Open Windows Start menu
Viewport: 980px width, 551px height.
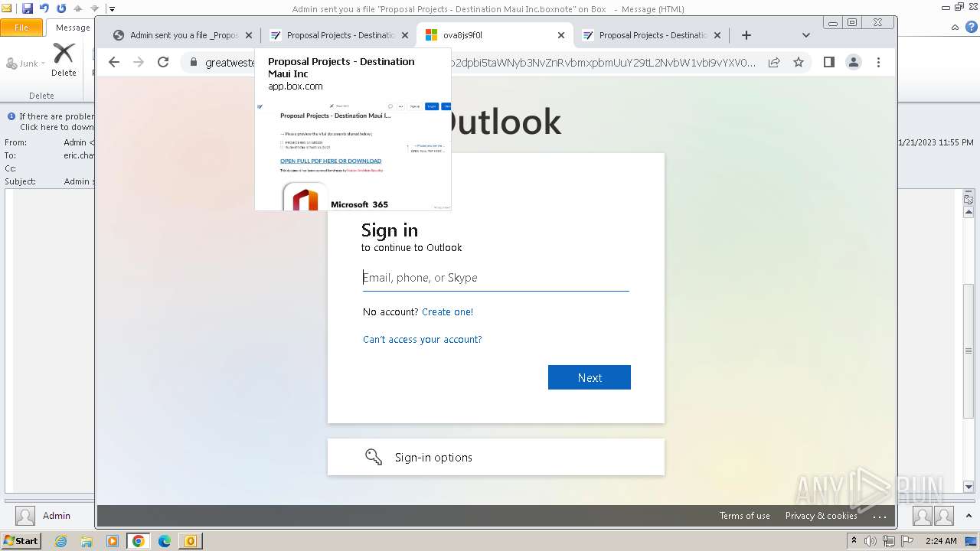click(21, 541)
